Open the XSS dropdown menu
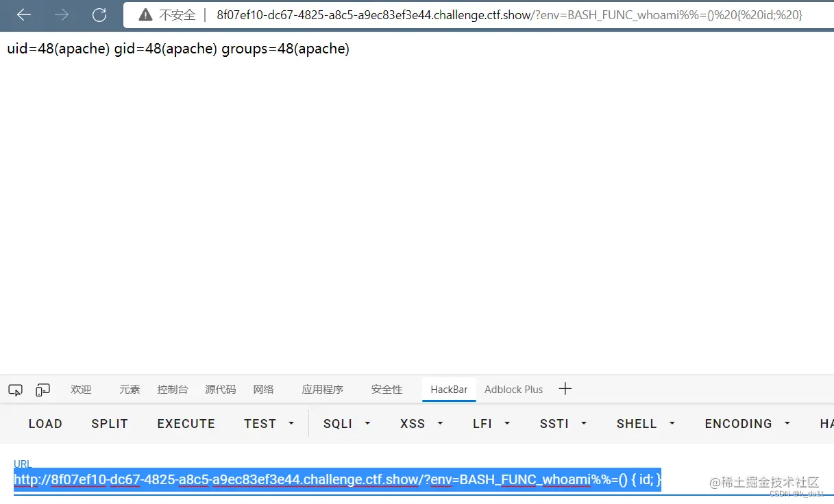834x504 pixels. pos(421,424)
